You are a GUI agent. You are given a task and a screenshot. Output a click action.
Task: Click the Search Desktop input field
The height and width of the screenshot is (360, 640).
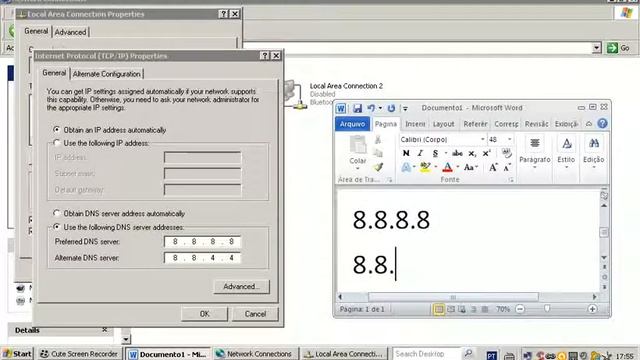click(427, 354)
